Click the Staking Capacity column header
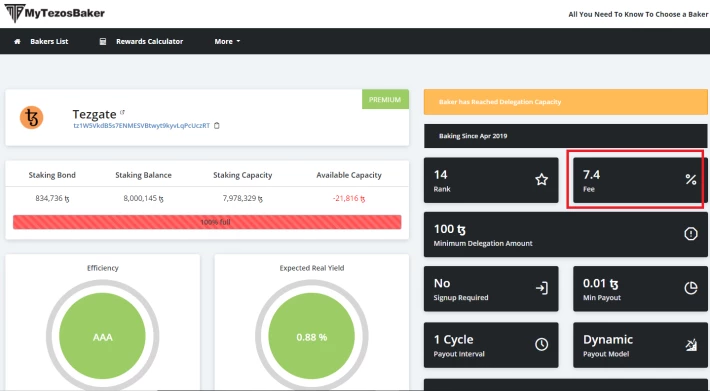The width and height of the screenshot is (710, 391). click(243, 175)
